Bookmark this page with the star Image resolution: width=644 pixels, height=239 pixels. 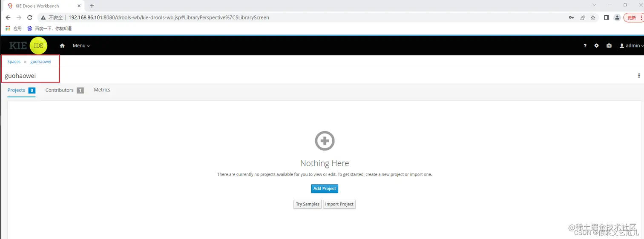pyautogui.click(x=593, y=17)
